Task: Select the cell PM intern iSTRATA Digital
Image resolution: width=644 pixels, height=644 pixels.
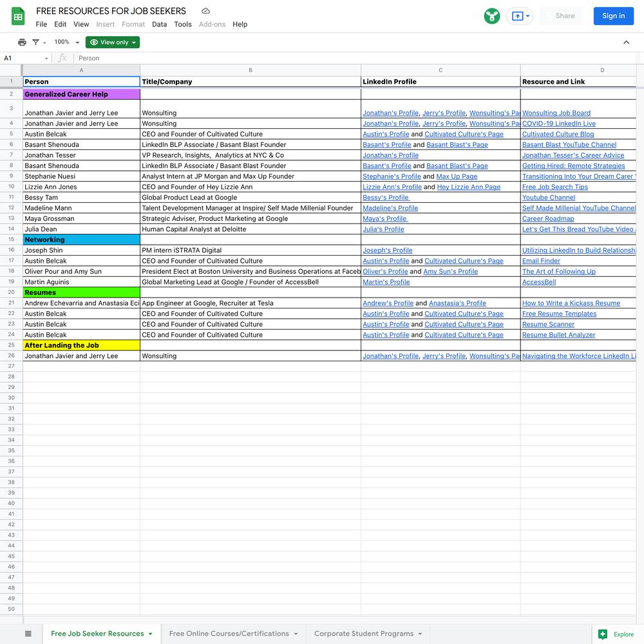Action: [x=250, y=250]
